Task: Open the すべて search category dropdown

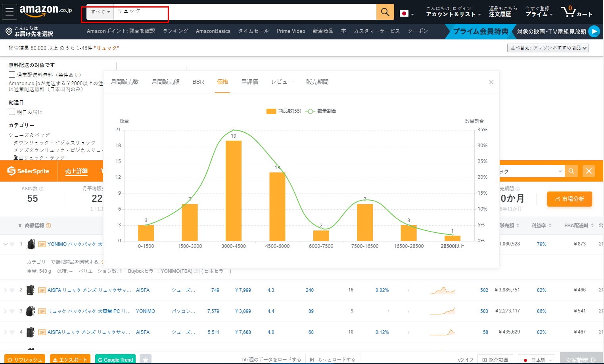Action: pyautogui.click(x=100, y=12)
